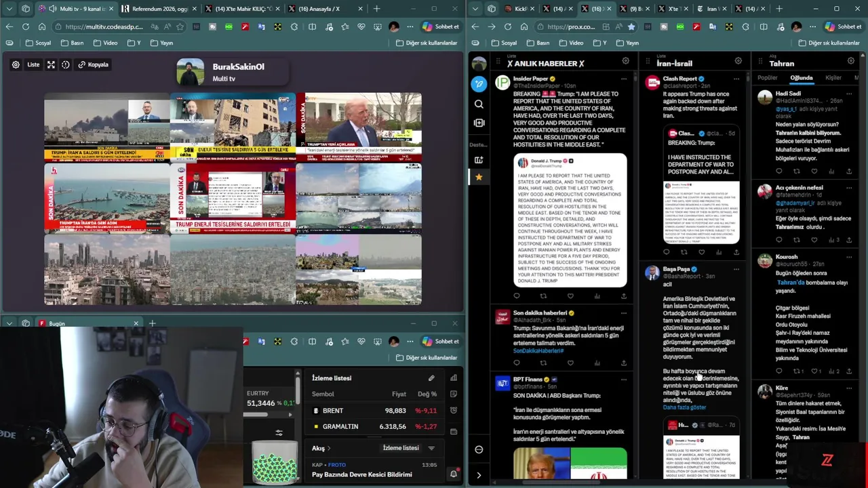The width and height of the screenshot is (868, 488).
Task: Open notifications bell in finance panel
Action: pyautogui.click(x=454, y=474)
